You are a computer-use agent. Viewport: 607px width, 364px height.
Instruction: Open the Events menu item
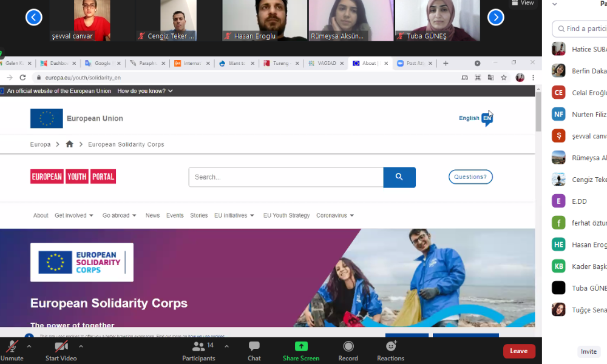click(x=175, y=215)
